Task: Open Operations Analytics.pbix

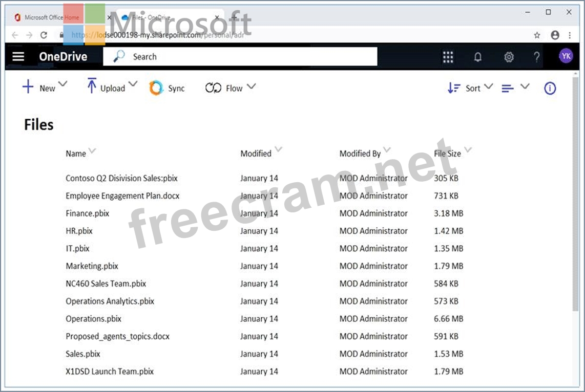Action: click(x=110, y=301)
